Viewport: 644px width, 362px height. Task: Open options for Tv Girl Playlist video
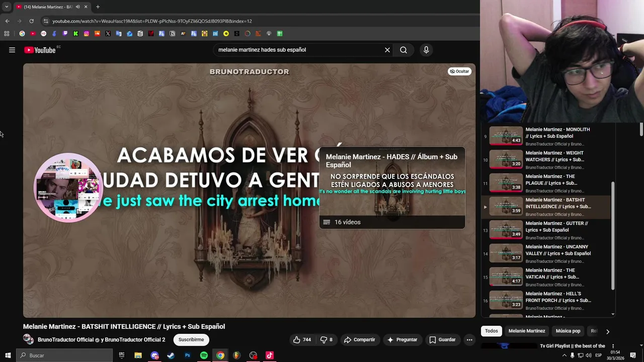[x=613, y=346]
